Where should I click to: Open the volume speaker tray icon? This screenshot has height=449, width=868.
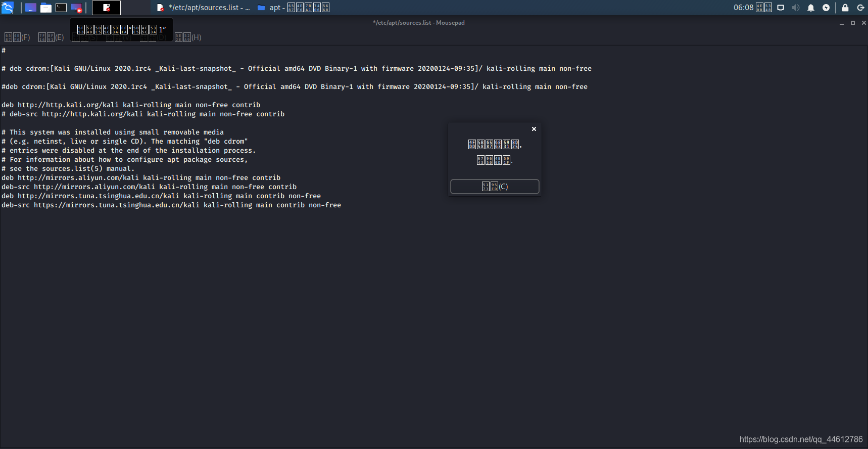coord(796,8)
